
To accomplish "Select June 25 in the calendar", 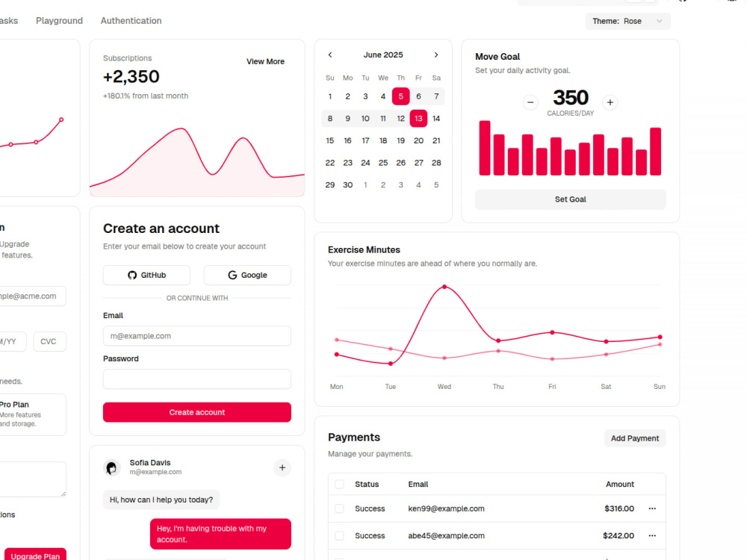I will click(x=383, y=163).
